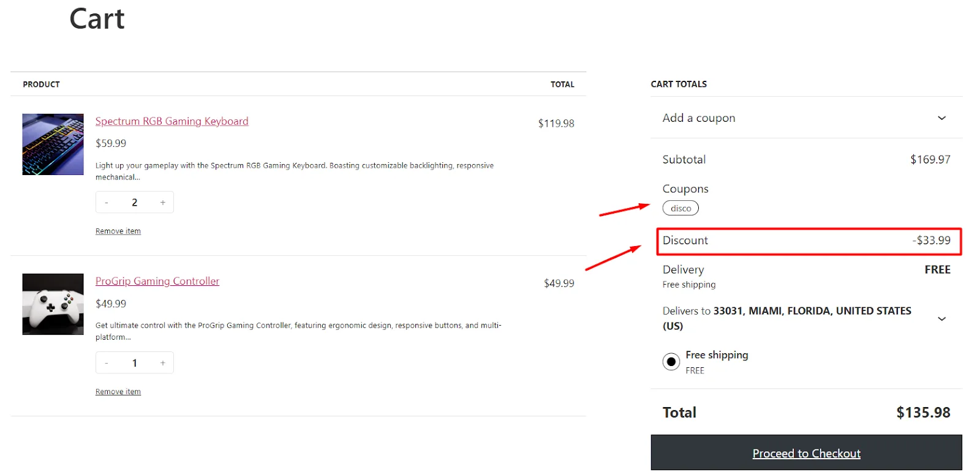Increase quantity of the ProGrip Controller

coord(162,363)
